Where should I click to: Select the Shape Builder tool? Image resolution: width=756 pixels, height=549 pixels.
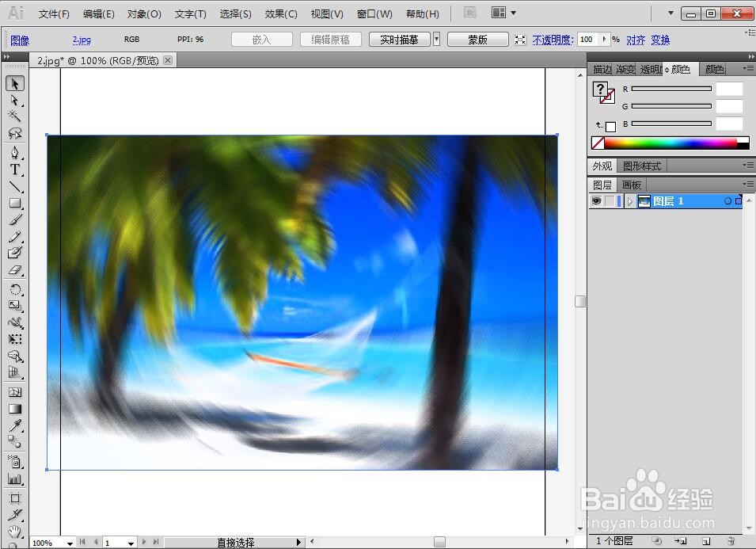15,356
